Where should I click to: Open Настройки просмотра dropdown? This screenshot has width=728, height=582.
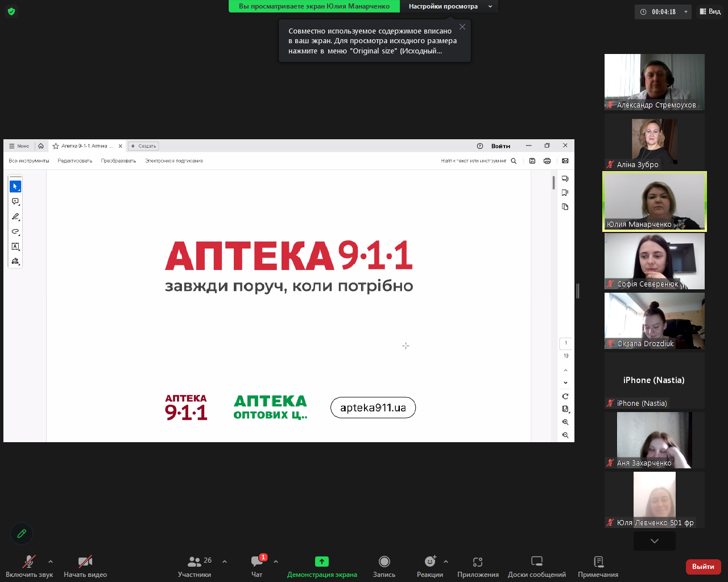(449, 6)
